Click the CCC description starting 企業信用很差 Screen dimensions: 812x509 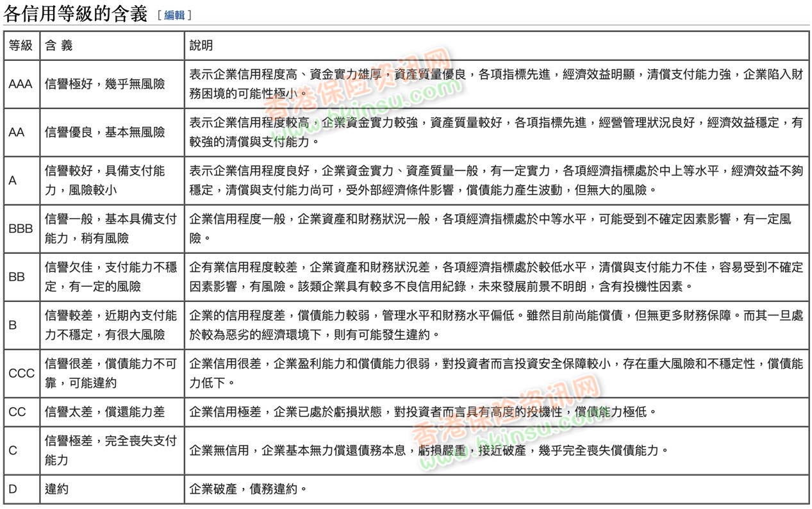(x=496, y=372)
